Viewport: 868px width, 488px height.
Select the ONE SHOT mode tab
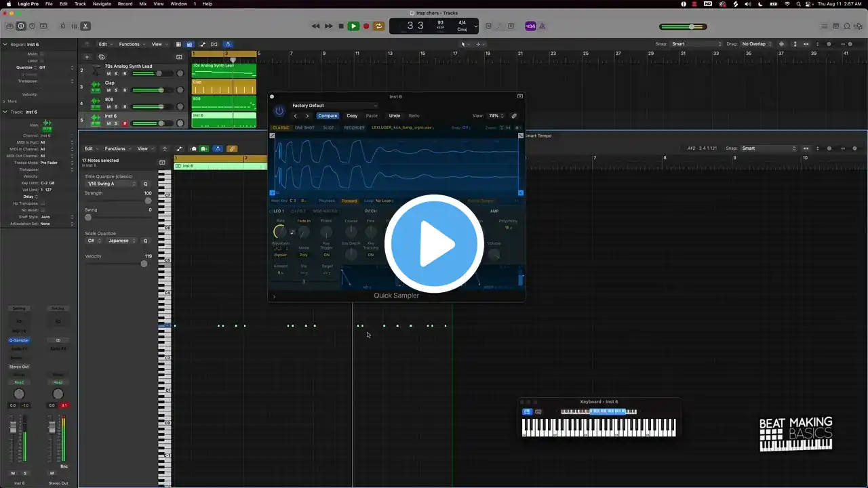pos(304,127)
